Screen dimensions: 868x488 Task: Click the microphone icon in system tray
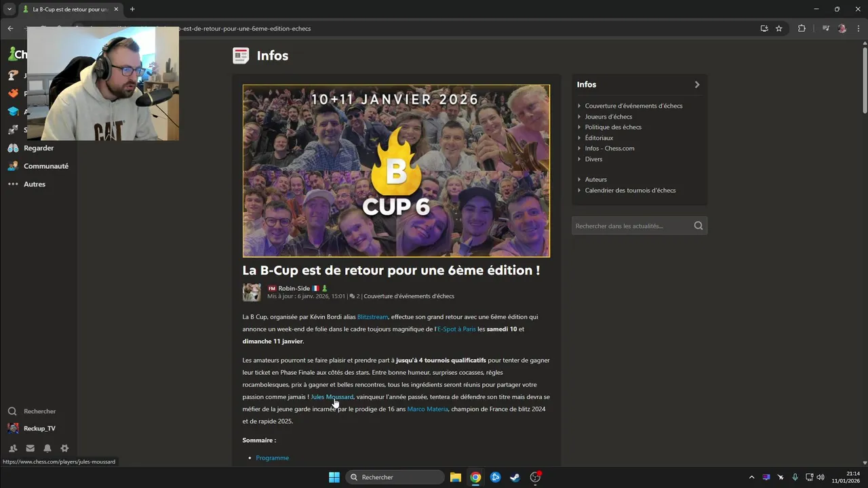795,477
